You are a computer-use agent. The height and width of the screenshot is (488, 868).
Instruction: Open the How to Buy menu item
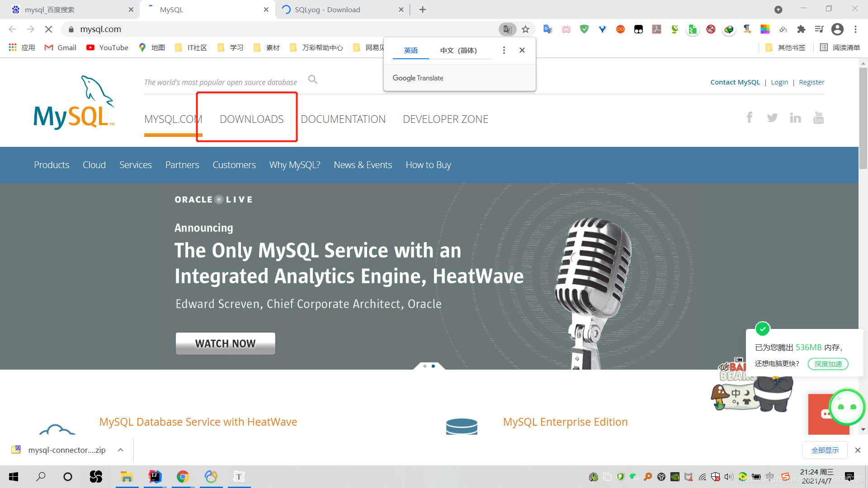coord(428,165)
